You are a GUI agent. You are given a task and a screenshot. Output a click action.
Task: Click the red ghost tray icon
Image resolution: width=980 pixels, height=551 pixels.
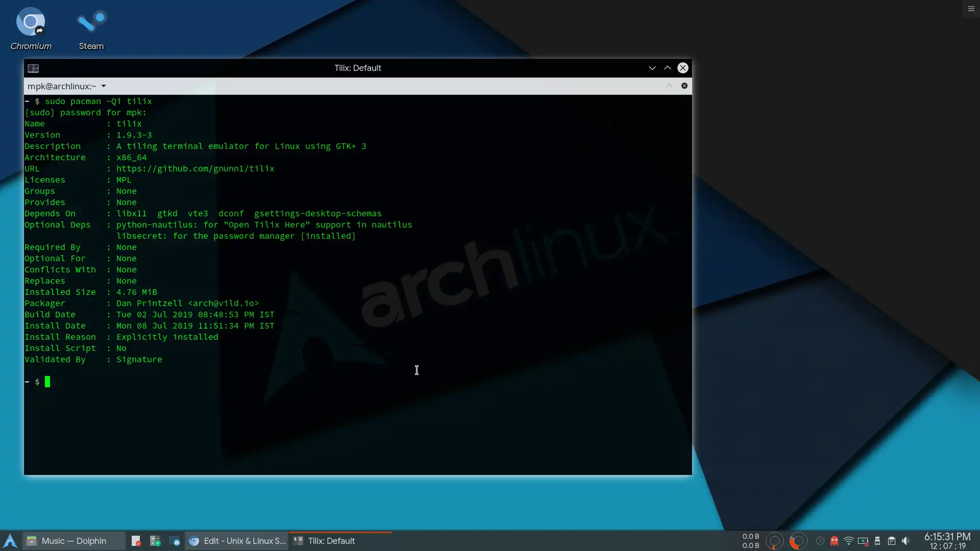point(834,541)
